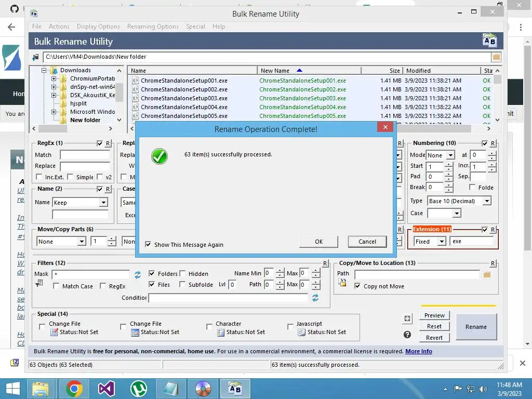The image size is (532, 399).
Task: Toggle the Extension (11) group checkbox
Action: [485, 230]
